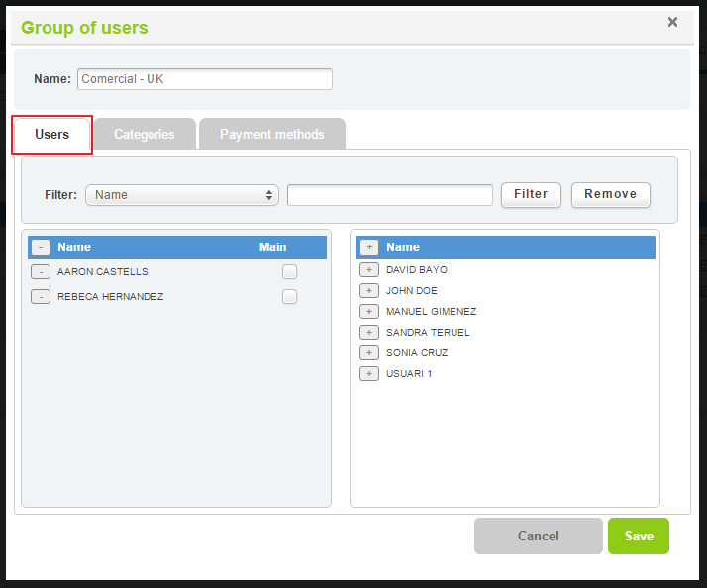Select DAVID BAYO in available list

tap(417, 269)
